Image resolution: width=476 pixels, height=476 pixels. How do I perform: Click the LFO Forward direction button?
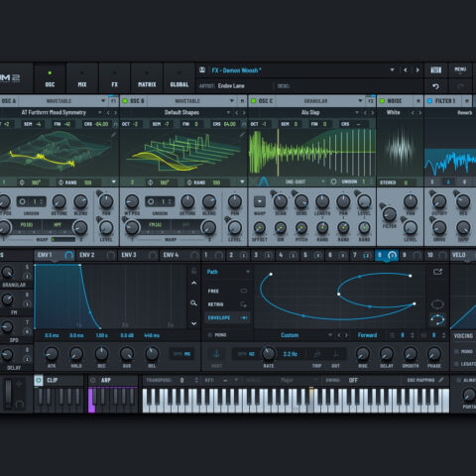pos(367,335)
